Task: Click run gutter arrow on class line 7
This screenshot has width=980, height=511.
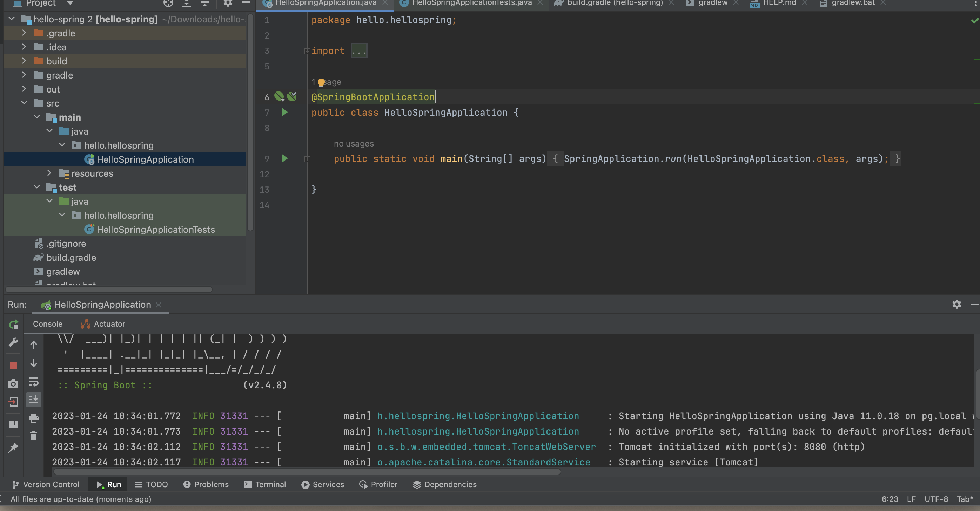Action: [284, 112]
